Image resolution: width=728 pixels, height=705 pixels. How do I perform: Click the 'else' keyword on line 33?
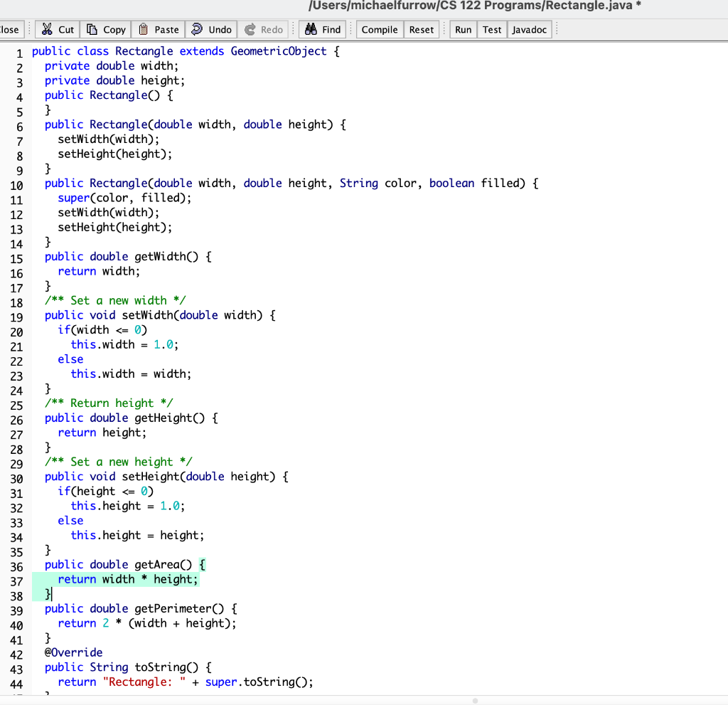(x=70, y=521)
